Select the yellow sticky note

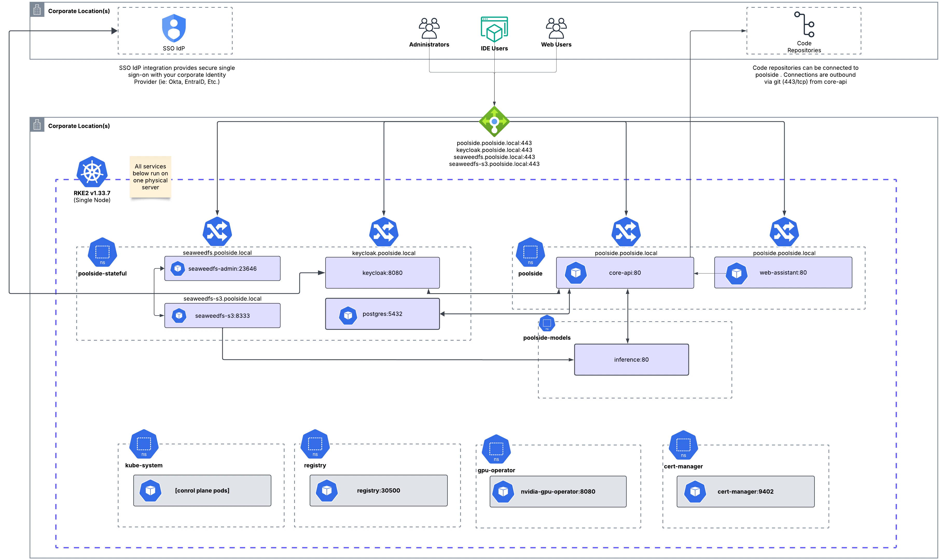(150, 177)
